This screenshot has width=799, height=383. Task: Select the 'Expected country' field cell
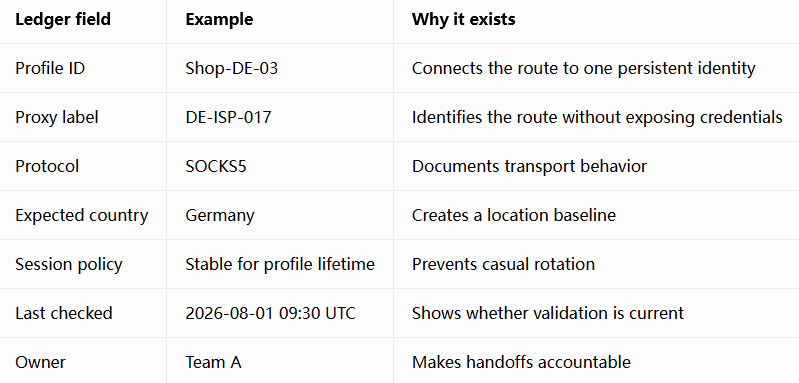coord(82,215)
